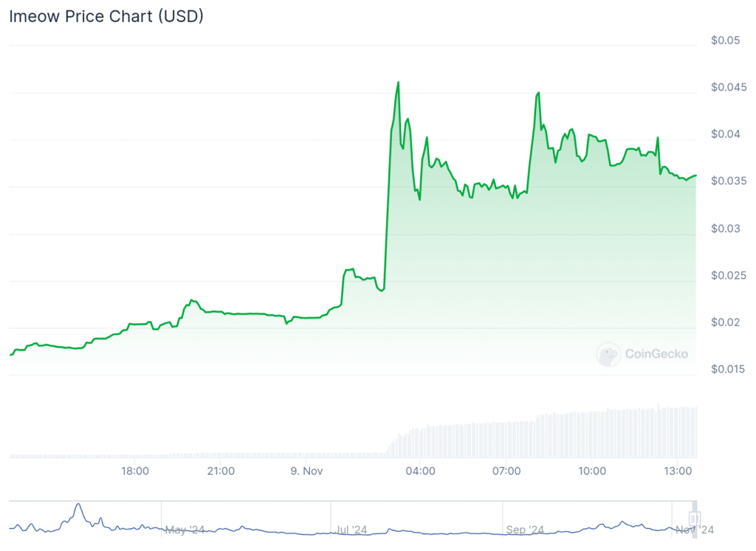Click the 18:00 time axis label
This screenshot has width=756, height=551.
click(135, 471)
